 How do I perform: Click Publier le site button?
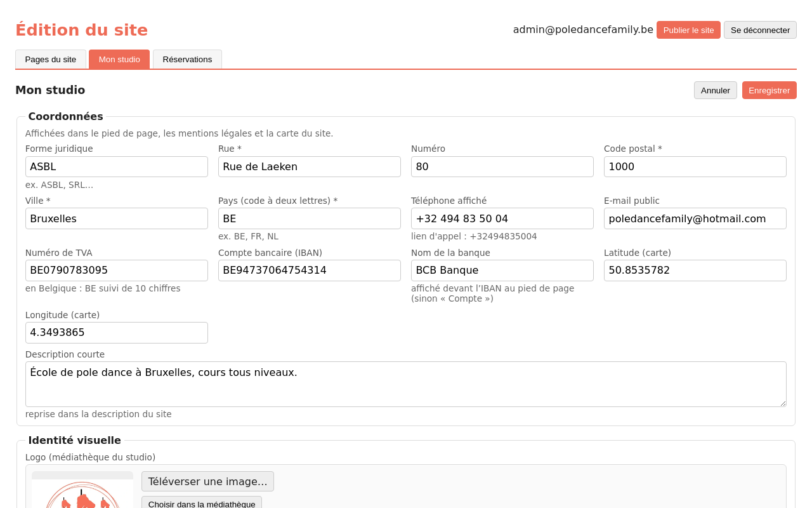[x=688, y=30]
